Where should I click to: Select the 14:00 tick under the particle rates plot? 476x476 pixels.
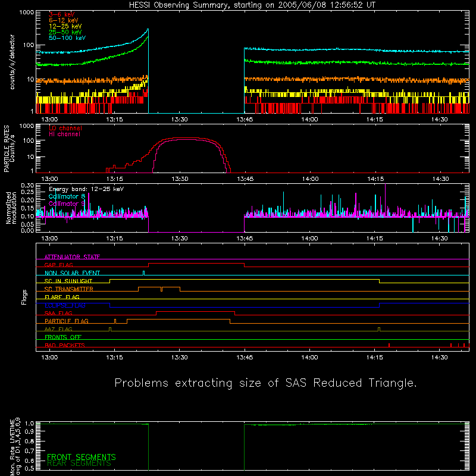310,179
